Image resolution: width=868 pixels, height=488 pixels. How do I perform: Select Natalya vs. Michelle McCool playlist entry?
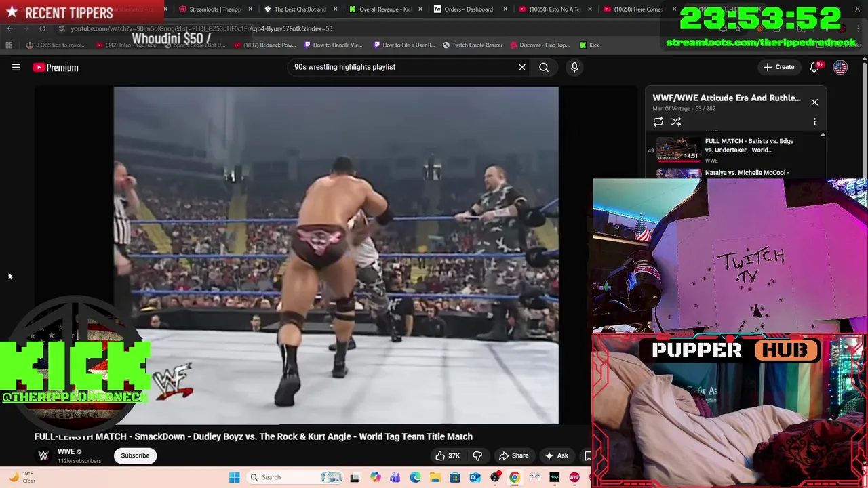tap(747, 173)
